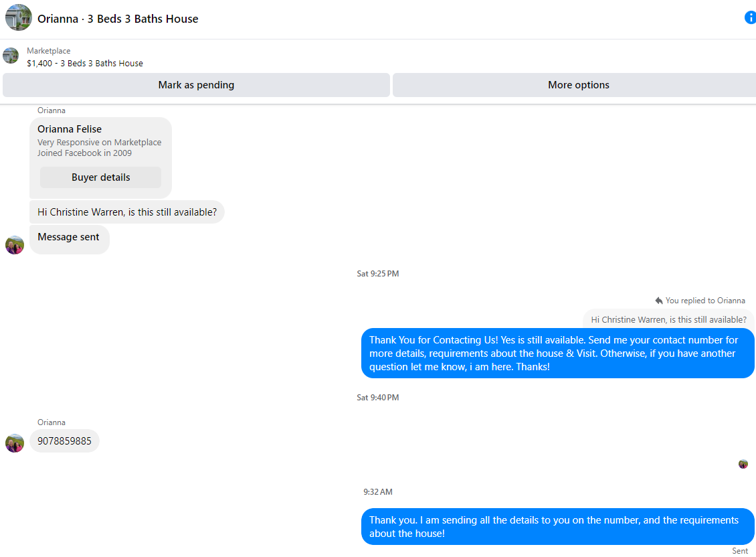Click Orianna's avatar next to phone number

pyautogui.click(x=15, y=443)
